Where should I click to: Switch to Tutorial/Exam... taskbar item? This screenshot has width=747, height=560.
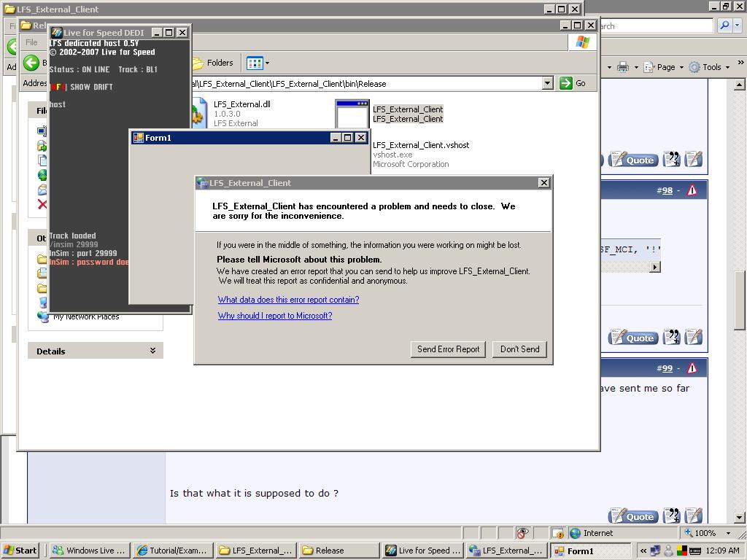point(172,551)
